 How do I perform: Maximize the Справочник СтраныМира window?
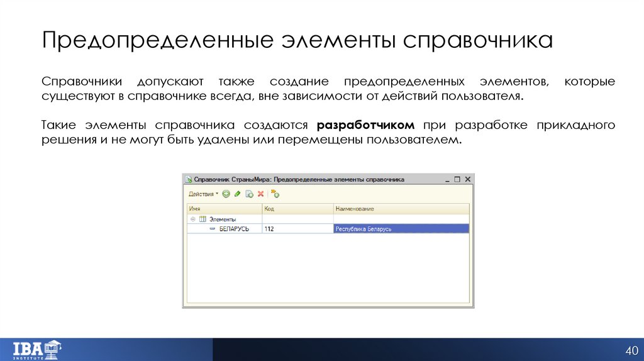(x=457, y=179)
